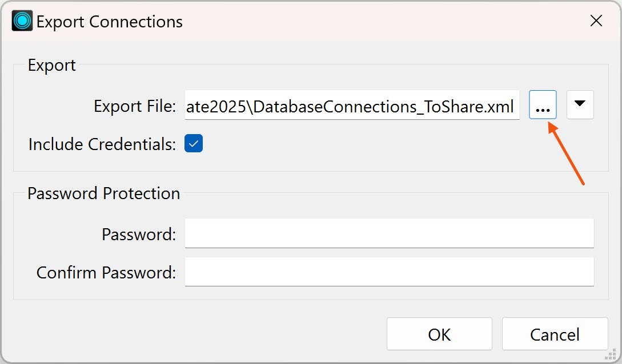The image size is (622, 364).
Task: Expand the recent export files dropdown arrow
Action: (x=580, y=105)
